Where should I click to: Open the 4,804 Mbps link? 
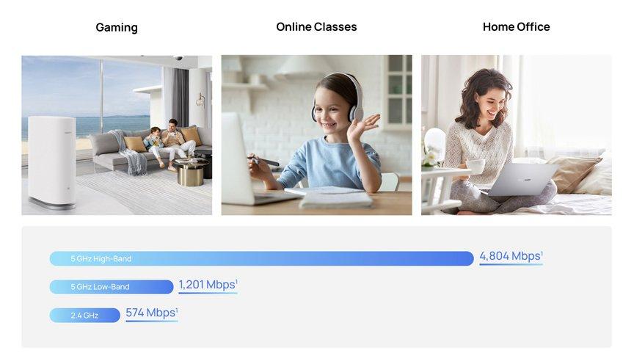511,257
